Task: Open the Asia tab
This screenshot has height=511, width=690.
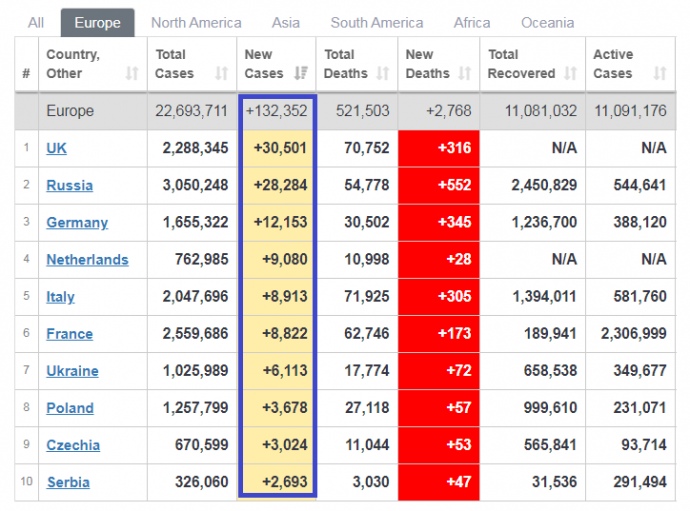Action: pos(286,22)
